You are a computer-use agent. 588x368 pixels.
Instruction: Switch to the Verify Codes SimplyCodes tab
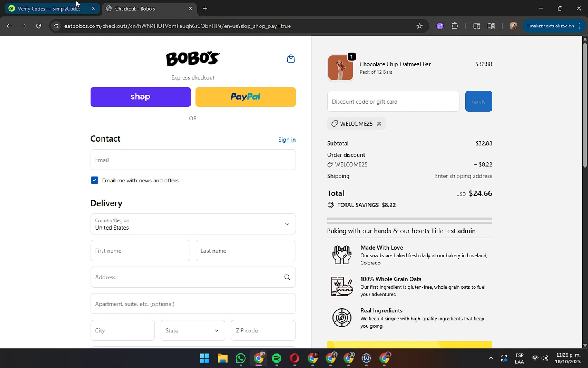(52, 8)
